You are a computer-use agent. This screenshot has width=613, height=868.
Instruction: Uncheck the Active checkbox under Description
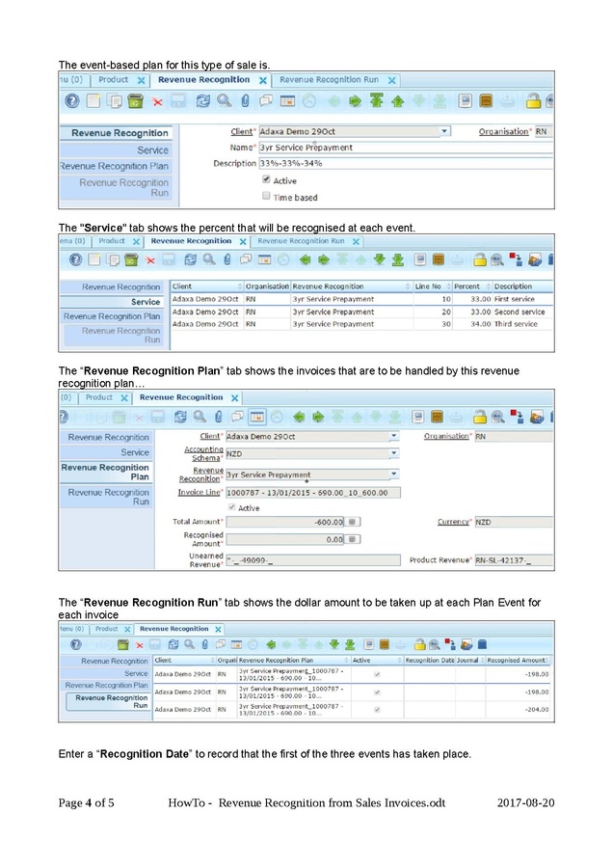[x=266, y=180]
